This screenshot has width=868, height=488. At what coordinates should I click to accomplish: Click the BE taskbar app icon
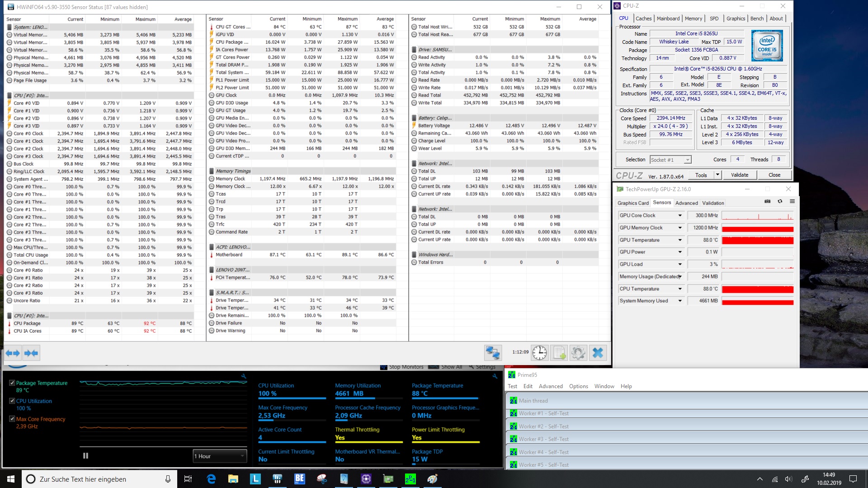click(300, 479)
